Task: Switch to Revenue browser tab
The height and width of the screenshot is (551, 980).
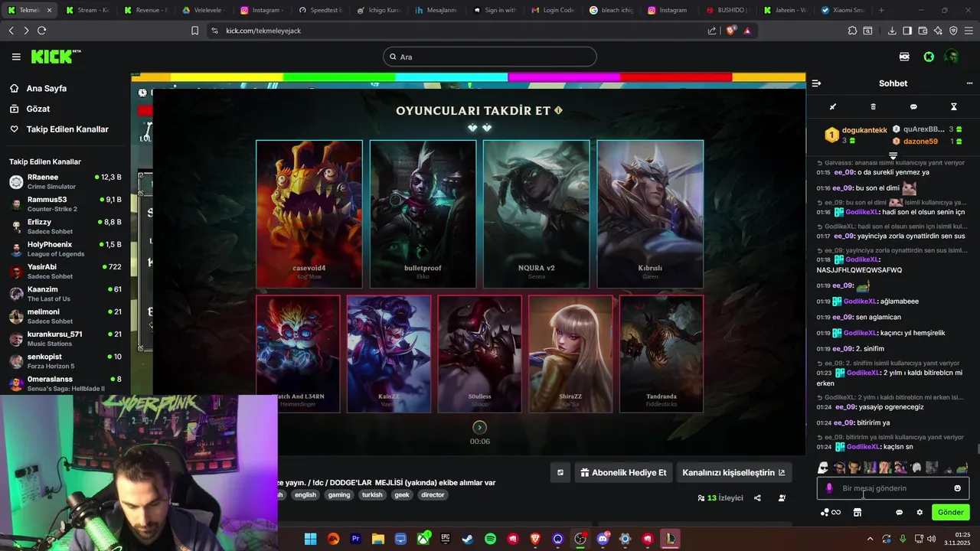Action: (x=145, y=11)
